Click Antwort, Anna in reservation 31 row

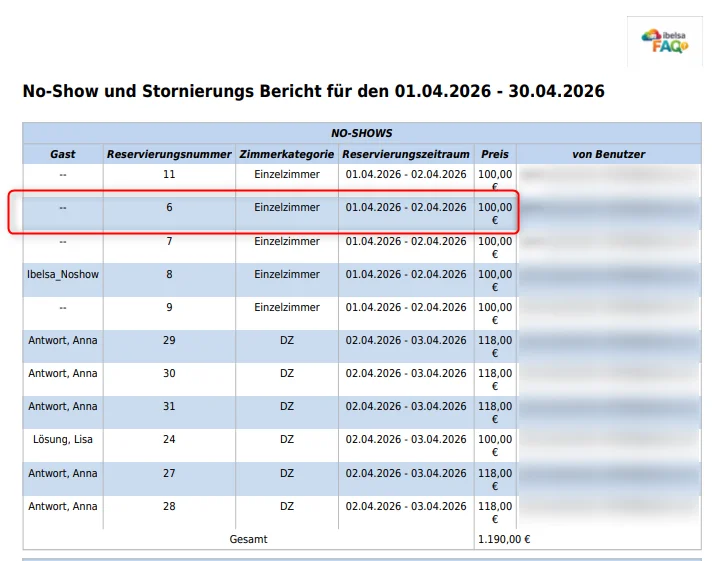click(63, 406)
